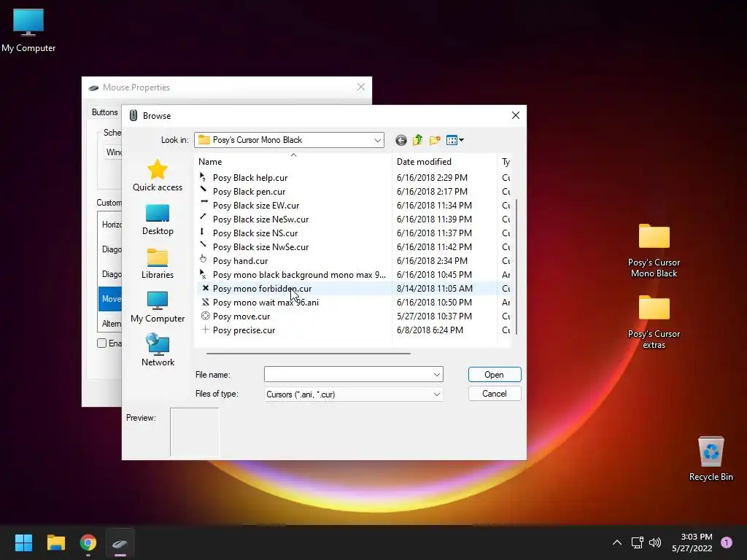The width and height of the screenshot is (747, 560).
Task: Open the volume control in system tray
Action: pyautogui.click(x=655, y=542)
